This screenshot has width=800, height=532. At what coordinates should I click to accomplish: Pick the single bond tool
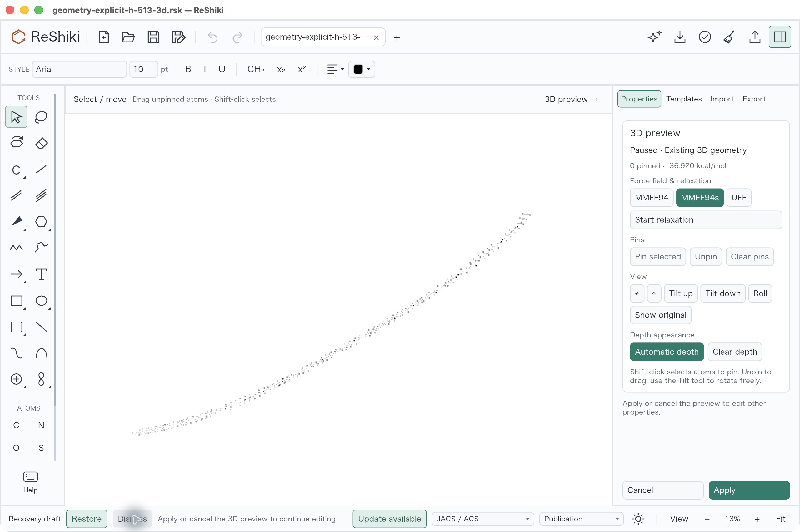pyautogui.click(x=41, y=169)
